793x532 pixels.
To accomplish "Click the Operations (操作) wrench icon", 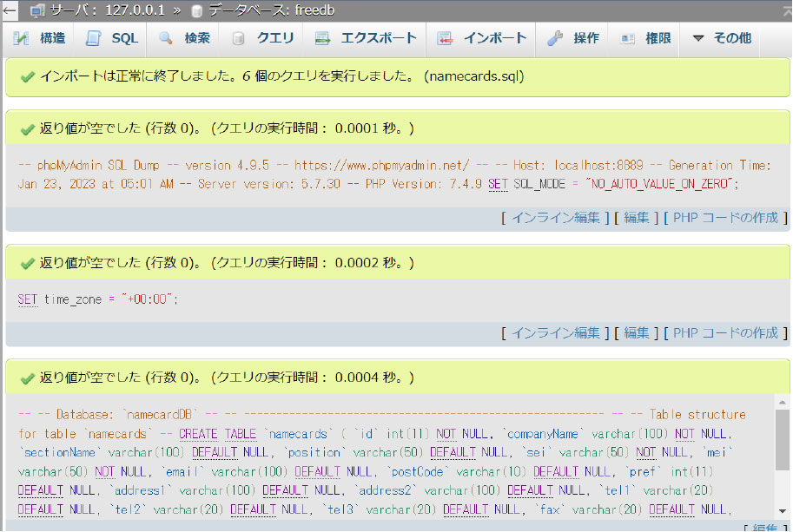I will [x=555, y=38].
